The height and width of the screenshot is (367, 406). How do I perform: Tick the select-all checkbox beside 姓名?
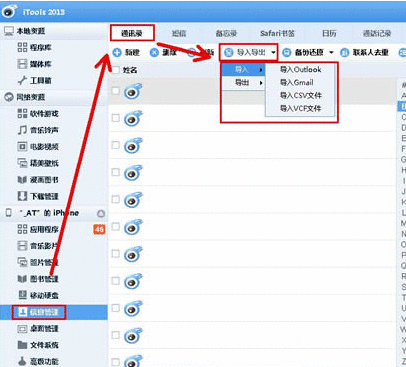pyautogui.click(x=115, y=70)
